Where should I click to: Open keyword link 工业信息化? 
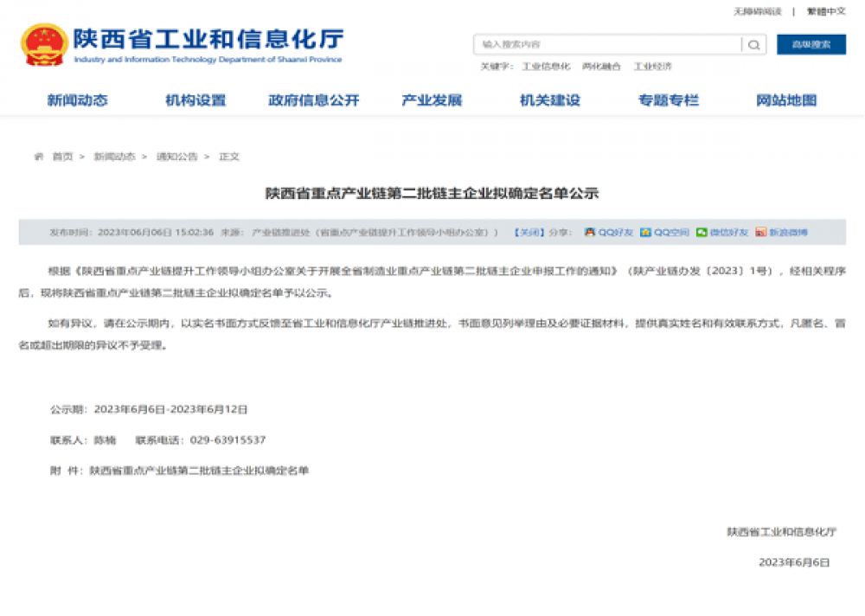coord(546,66)
